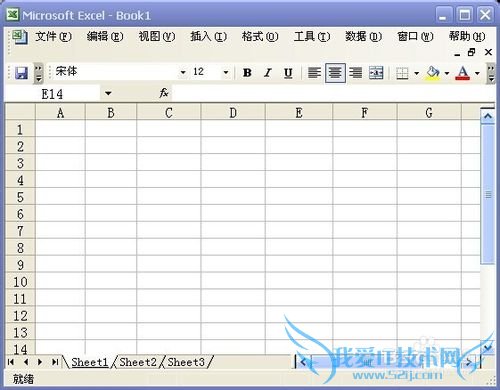The image size is (500, 390).
Task: Click the Select All corner button
Action: click(x=20, y=112)
